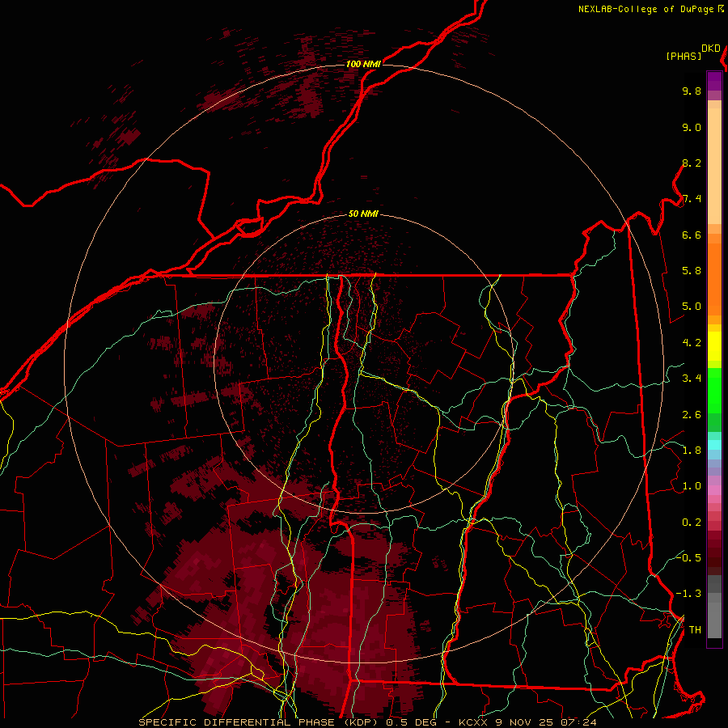This screenshot has width=728, height=728.
Task: Click the 2.6 value on the color scale
Action: 692,415
